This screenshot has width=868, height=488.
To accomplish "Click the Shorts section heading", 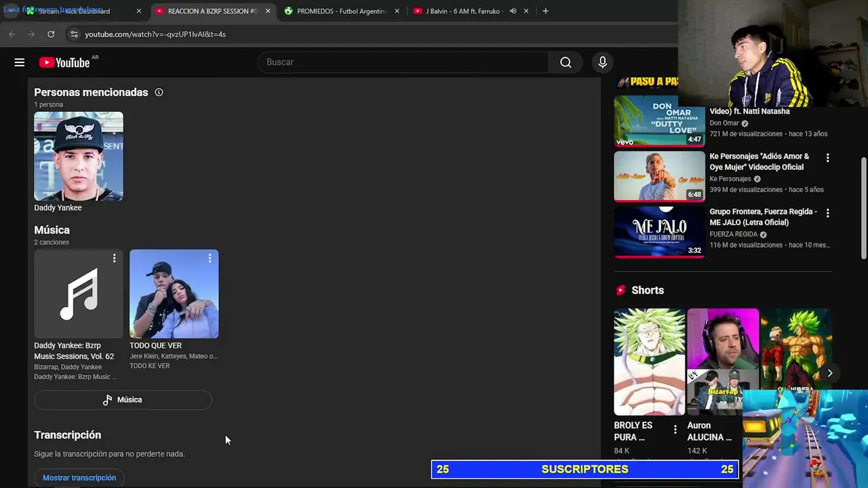I will (x=648, y=290).
